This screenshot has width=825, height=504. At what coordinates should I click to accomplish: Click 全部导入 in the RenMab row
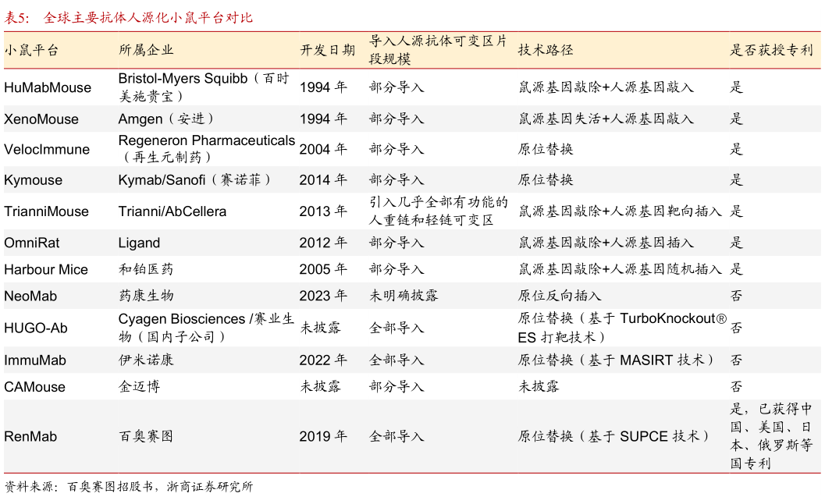click(396, 436)
